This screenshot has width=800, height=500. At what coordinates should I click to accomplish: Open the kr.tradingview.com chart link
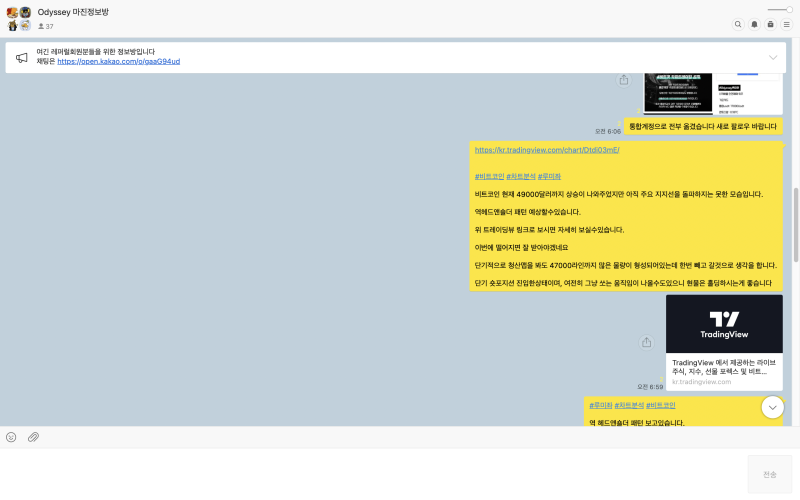click(547, 150)
